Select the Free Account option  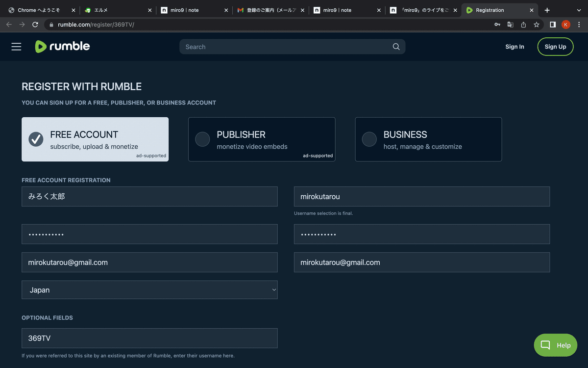tap(95, 139)
